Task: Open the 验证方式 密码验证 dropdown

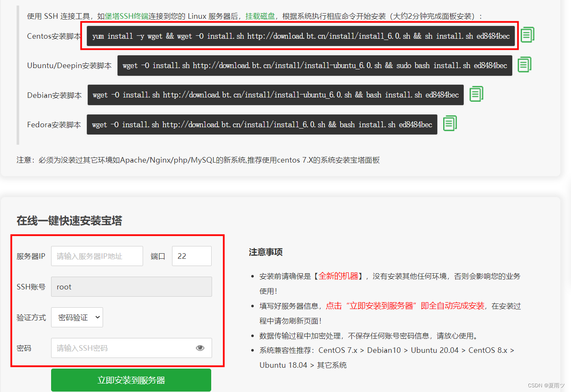Action: (77, 318)
